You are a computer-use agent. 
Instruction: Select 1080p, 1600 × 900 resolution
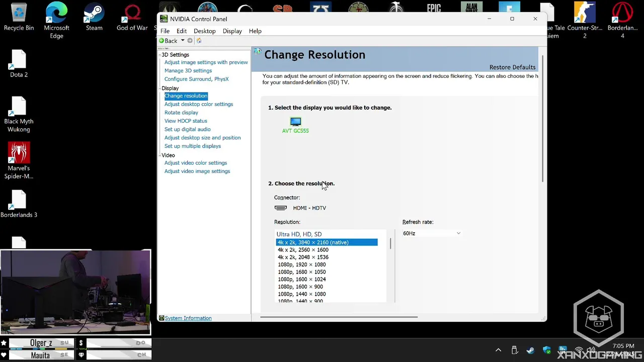point(300,287)
